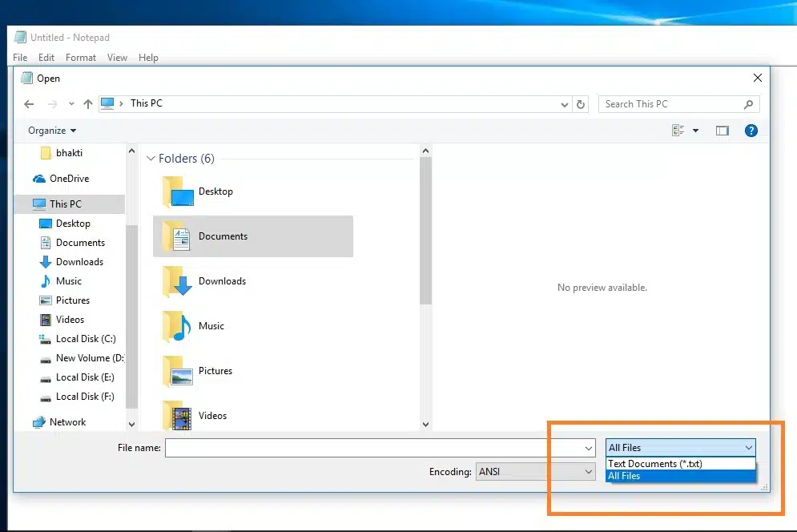
Task: Click the Notepad title bar icon
Action: [x=20, y=37]
